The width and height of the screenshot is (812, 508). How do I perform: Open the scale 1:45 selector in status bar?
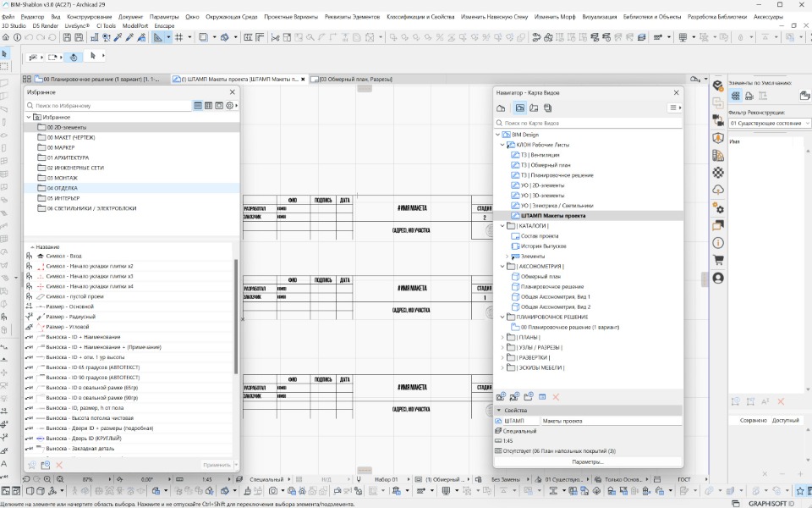tap(206, 479)
